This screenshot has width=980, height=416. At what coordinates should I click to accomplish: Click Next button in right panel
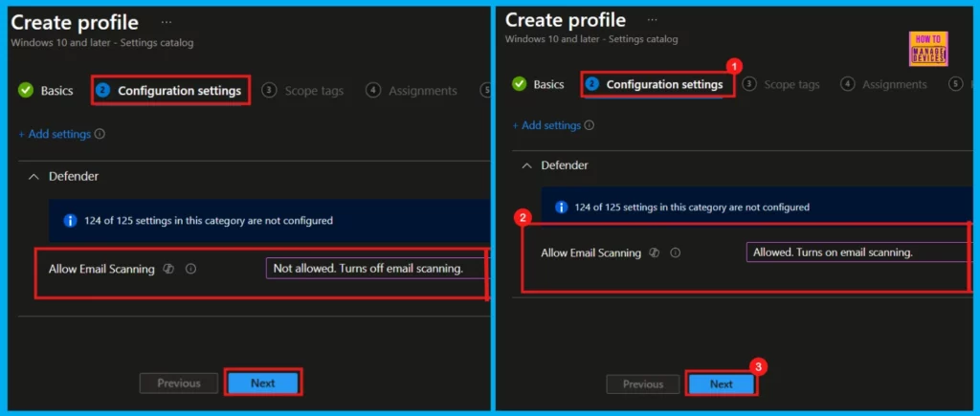point(722,384)
